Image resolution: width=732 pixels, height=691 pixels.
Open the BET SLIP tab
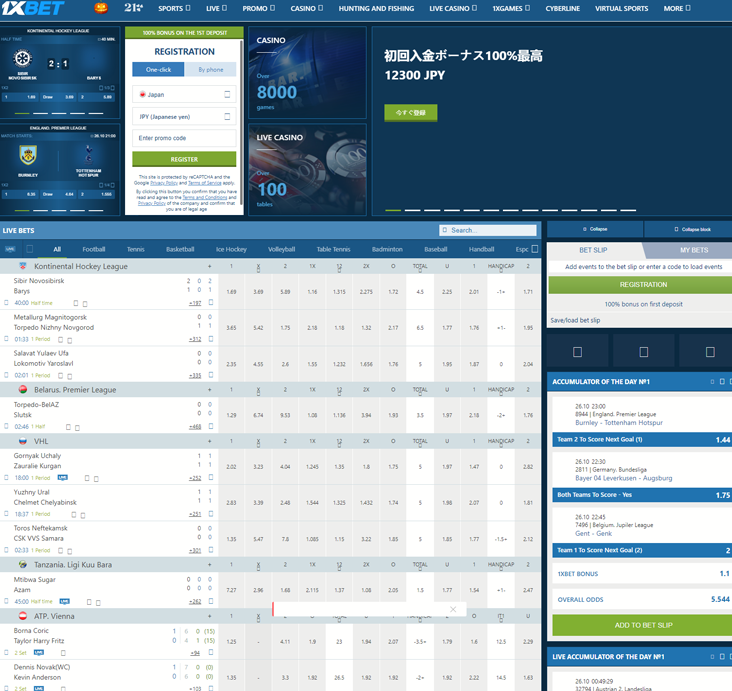pos(593,250)
